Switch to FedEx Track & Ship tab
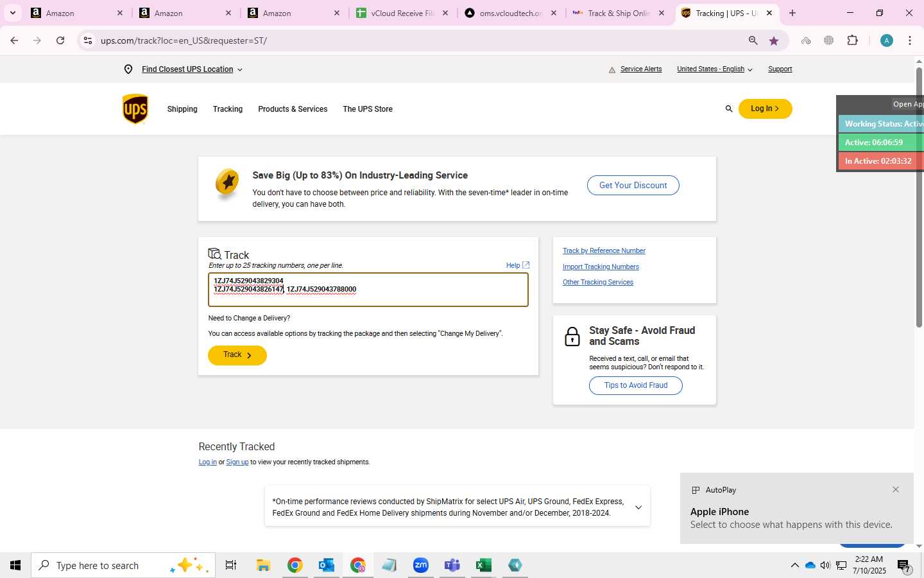The width and height of the screenshot is (924, 578). coord(619,13)
